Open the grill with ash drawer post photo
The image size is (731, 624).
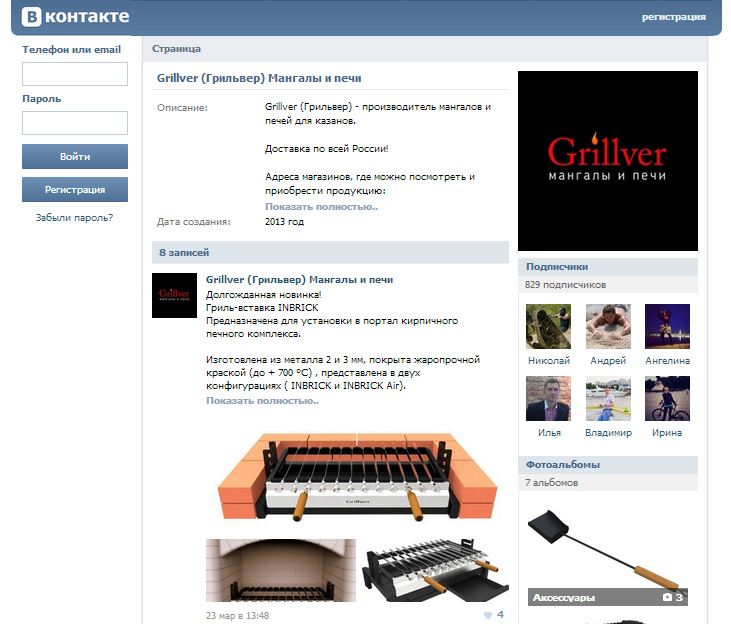coord(435,570)
